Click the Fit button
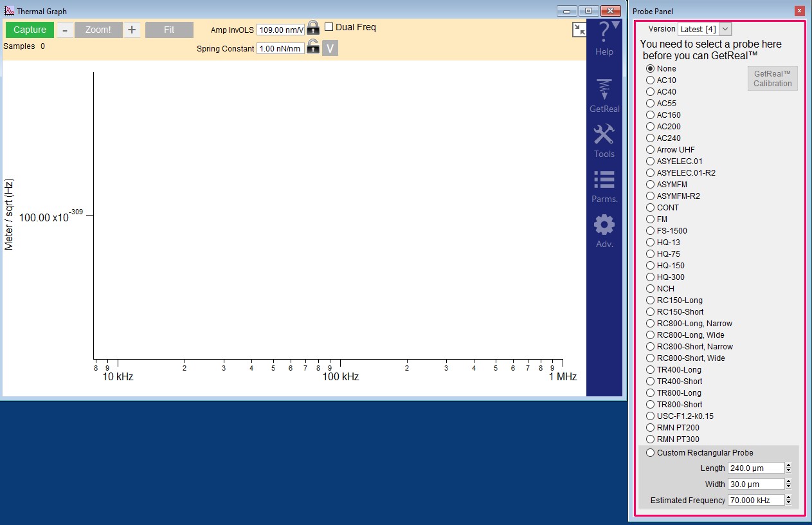This screenshot has width=812, height=525. coord(169,30)
